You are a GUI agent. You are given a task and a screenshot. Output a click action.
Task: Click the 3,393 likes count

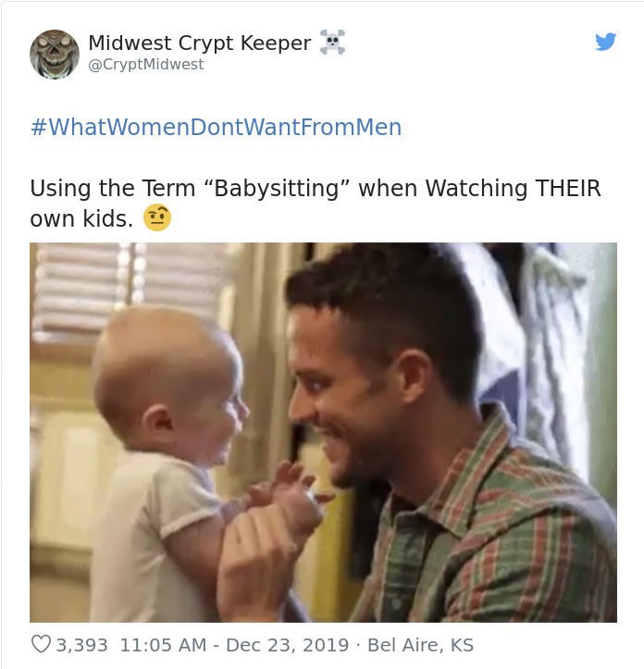(x=81, y=645)
